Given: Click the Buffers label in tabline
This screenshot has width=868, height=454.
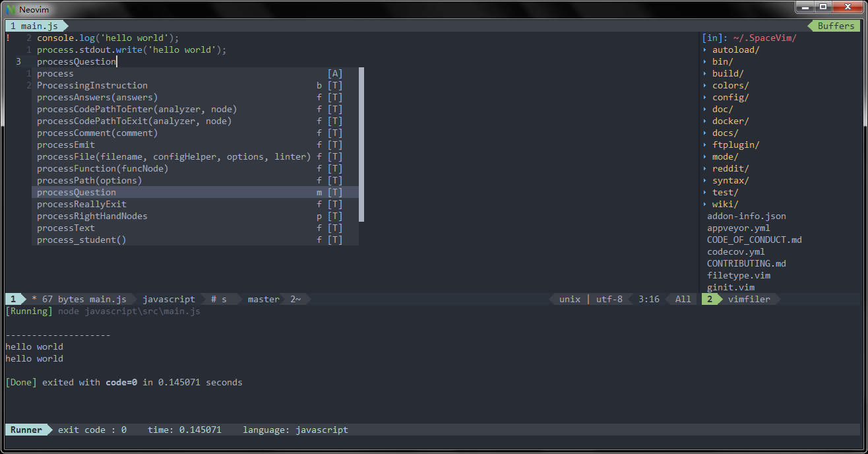Looking at the screenshot, I should tap(836, 26).
